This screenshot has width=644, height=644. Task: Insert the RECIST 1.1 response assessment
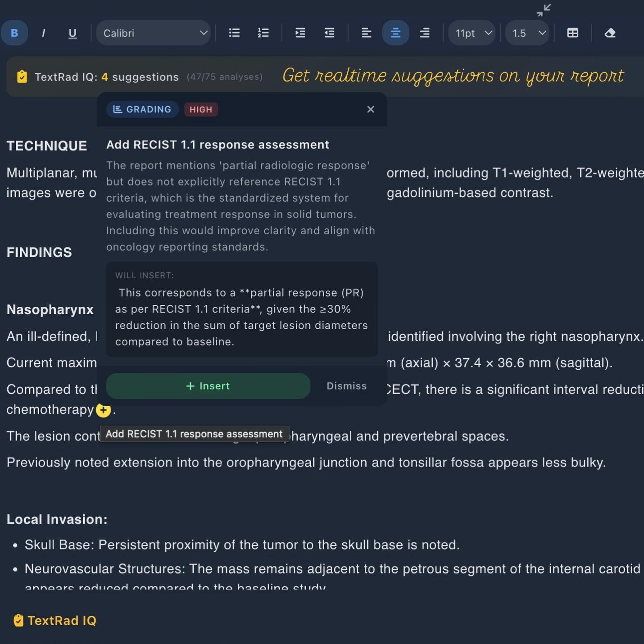[208, 386]
